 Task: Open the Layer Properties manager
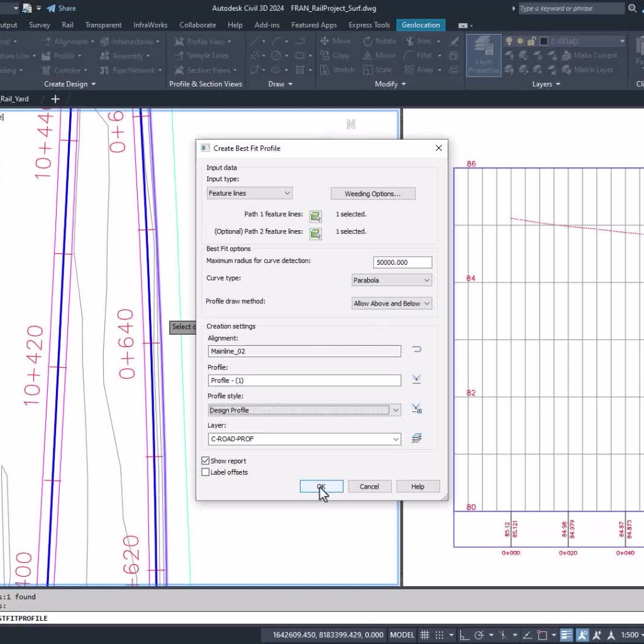coord(484,55)
